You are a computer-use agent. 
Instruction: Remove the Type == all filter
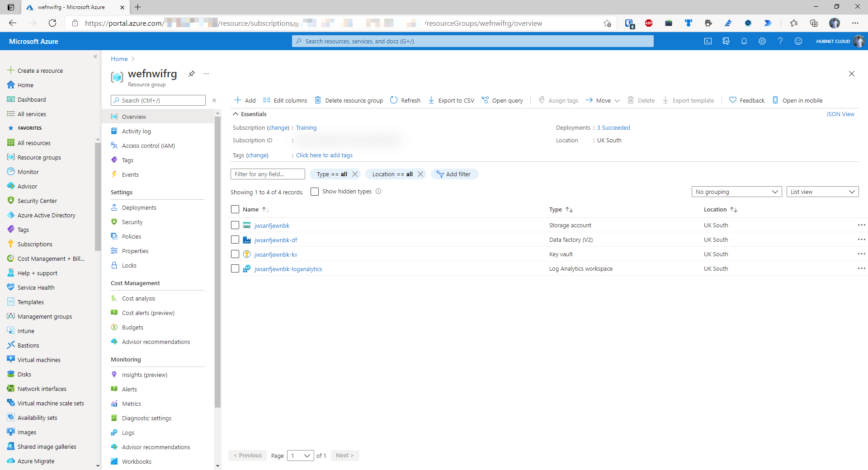click(355, 174)
